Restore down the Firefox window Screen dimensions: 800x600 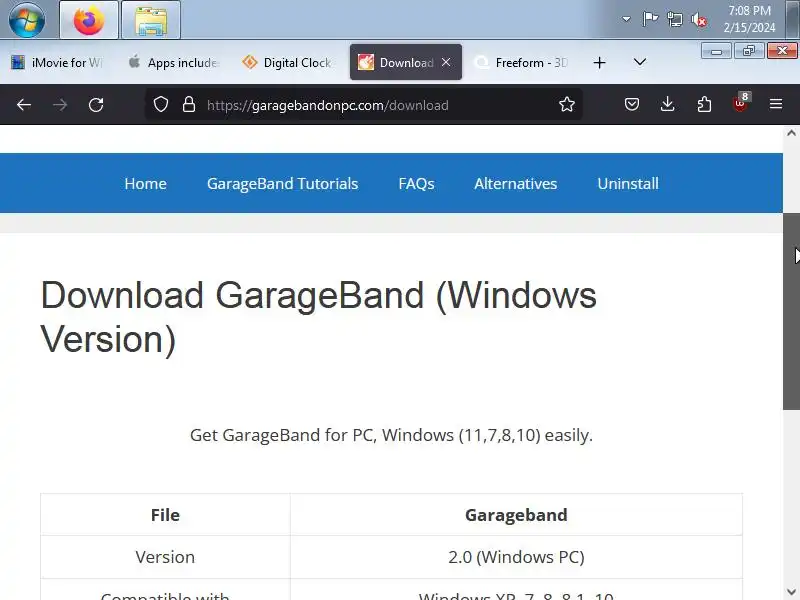pyautogui.click(x=748, y=51)
